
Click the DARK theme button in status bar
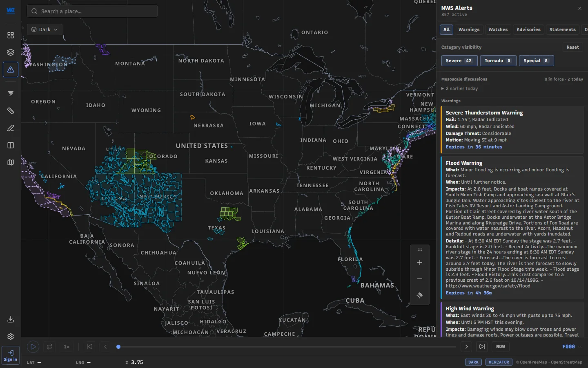tap(473, 362)
